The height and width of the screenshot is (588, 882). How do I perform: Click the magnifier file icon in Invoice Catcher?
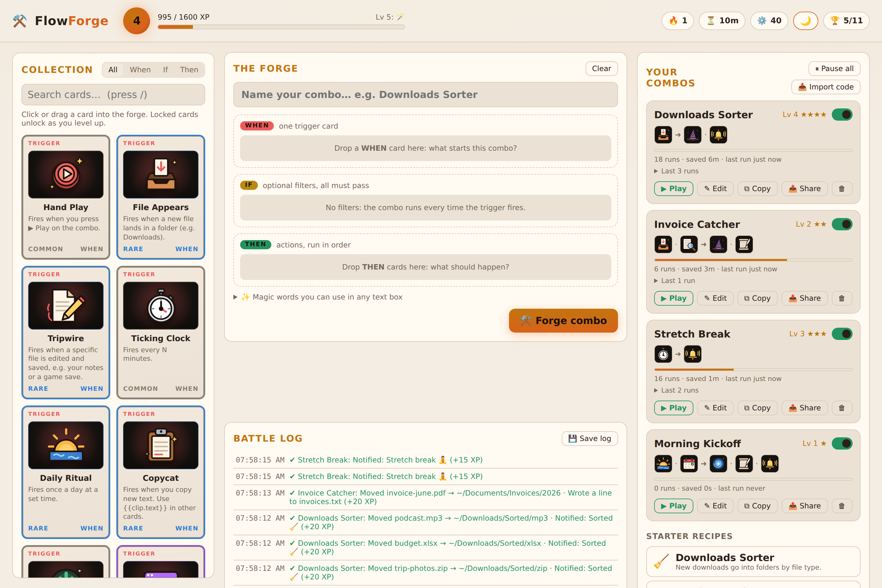pyautogui.click(x=689, y=244)
